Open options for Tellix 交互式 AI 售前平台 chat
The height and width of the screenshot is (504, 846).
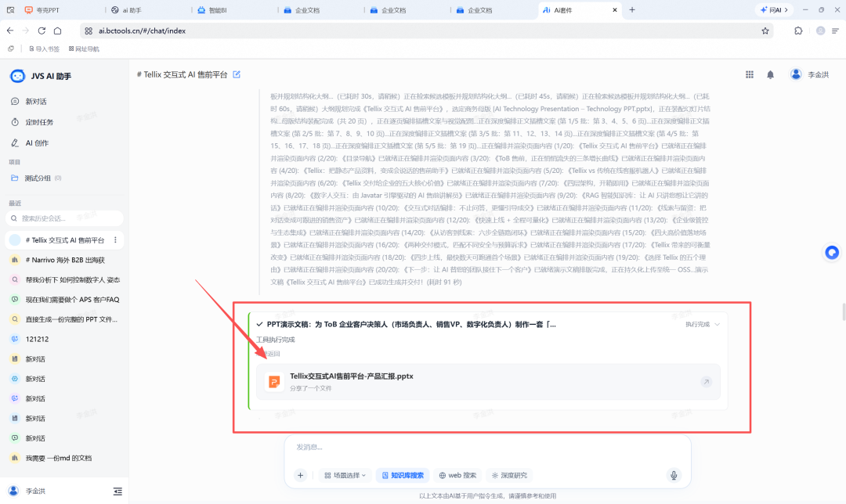pyautogui.click(x=115, y=240)
